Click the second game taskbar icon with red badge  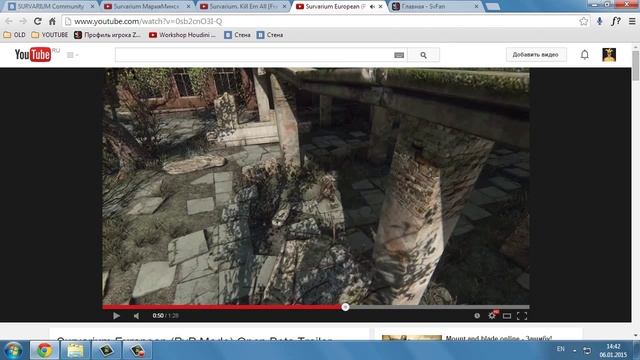137,350
